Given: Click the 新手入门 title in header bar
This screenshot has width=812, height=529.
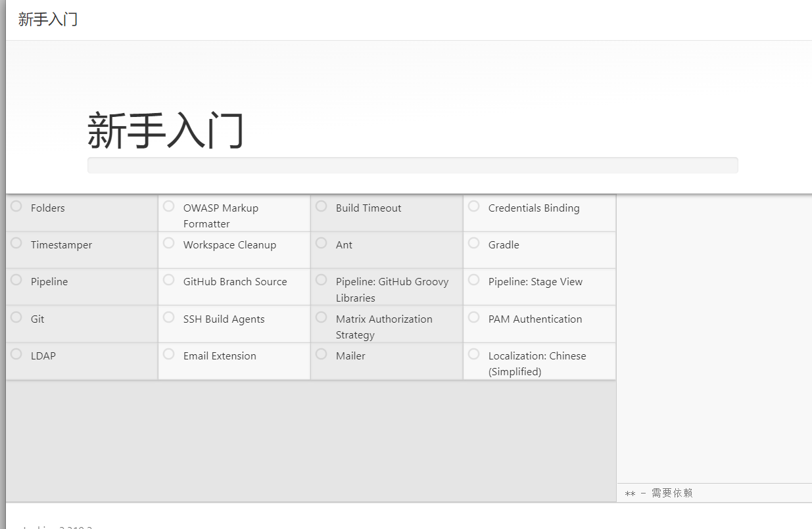Looking at the screenshot, I should tap(48, 19).
